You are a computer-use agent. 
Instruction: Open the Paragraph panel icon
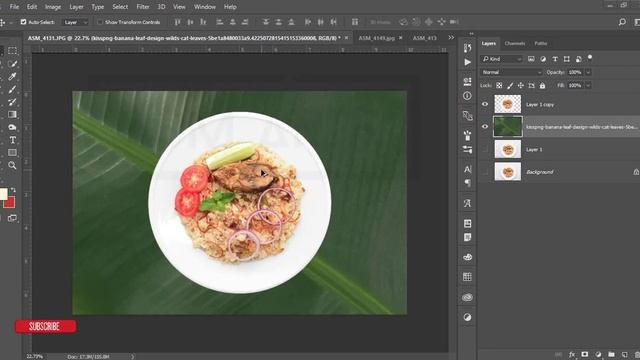click(x=467, y=183)
